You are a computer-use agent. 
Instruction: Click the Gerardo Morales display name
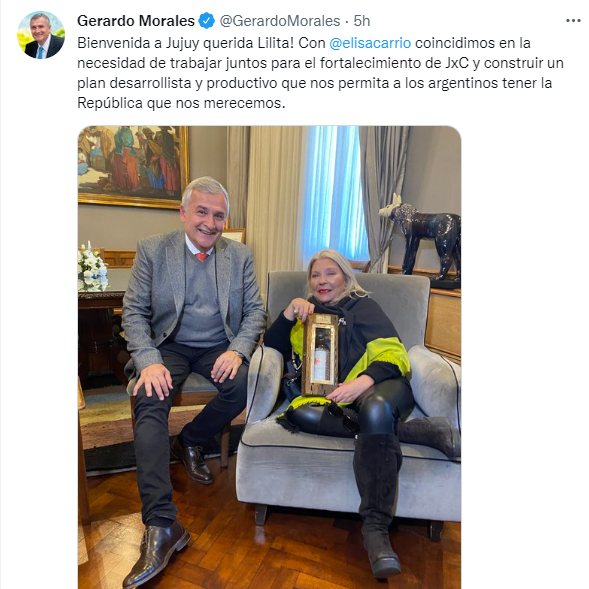coord(136,21)
